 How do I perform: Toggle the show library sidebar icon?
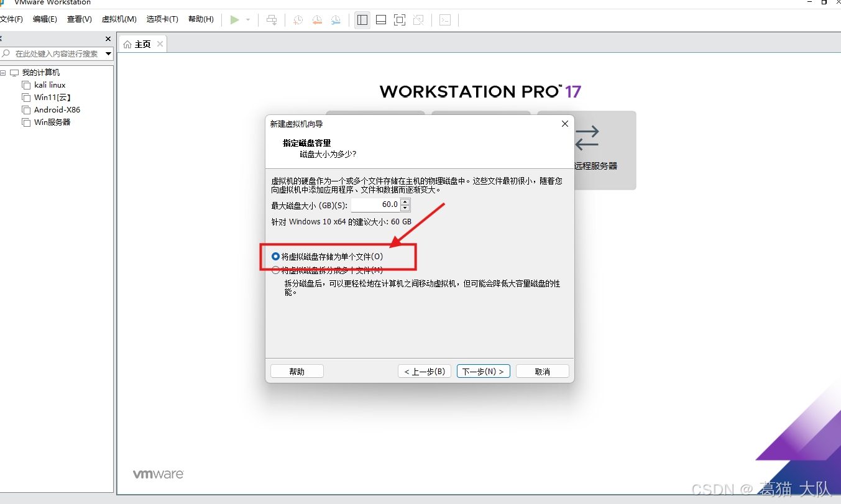pyautogui.click(x=362, y=20)
